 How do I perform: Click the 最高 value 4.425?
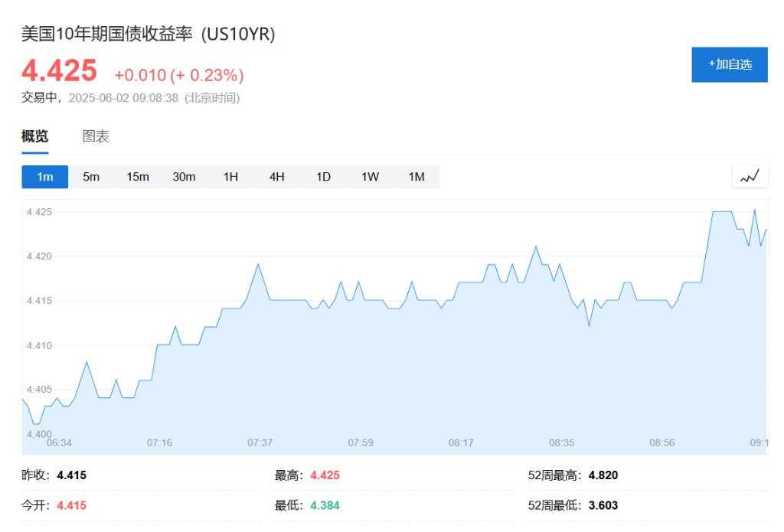[325, 475]
